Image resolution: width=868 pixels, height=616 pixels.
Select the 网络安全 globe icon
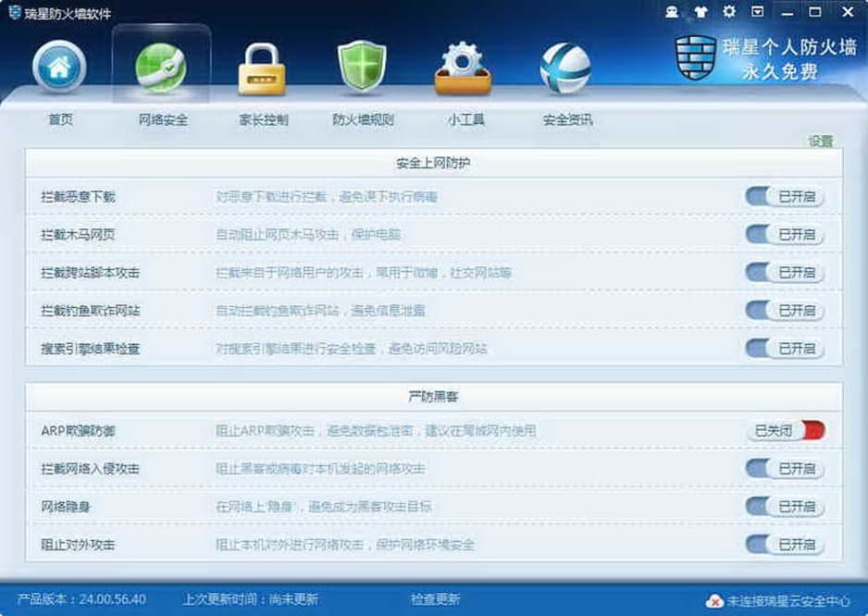coord(161,68)
